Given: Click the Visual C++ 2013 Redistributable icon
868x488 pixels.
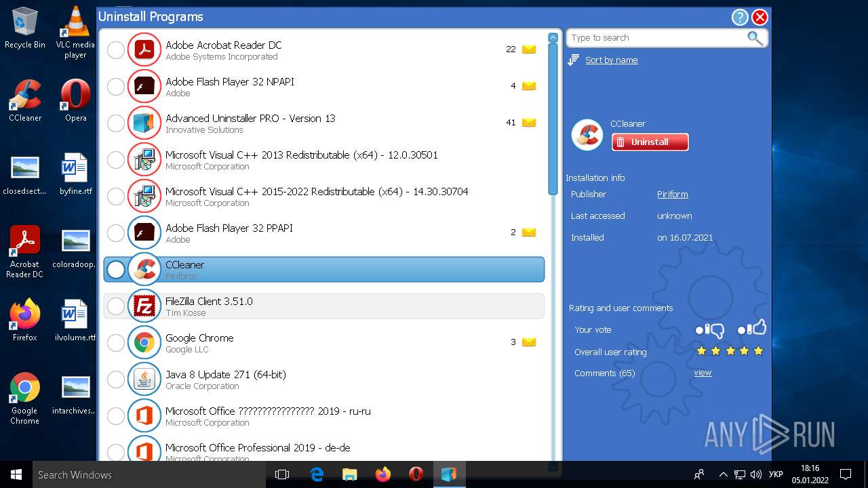Looking at the screenshot, I should (x=144, y=159).
